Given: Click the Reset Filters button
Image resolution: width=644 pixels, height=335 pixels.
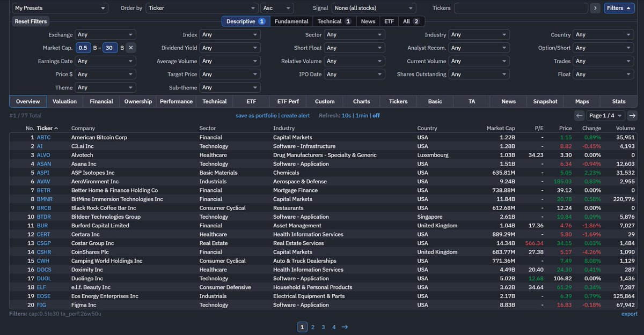Looking at the screenshot, I should (x=31, y=21).
